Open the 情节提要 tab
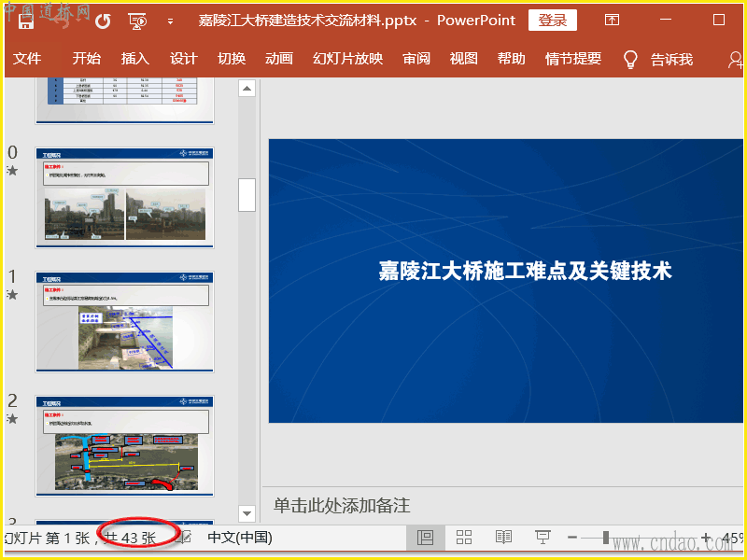The width and height of the screenshot is (747, 560). 573,59
